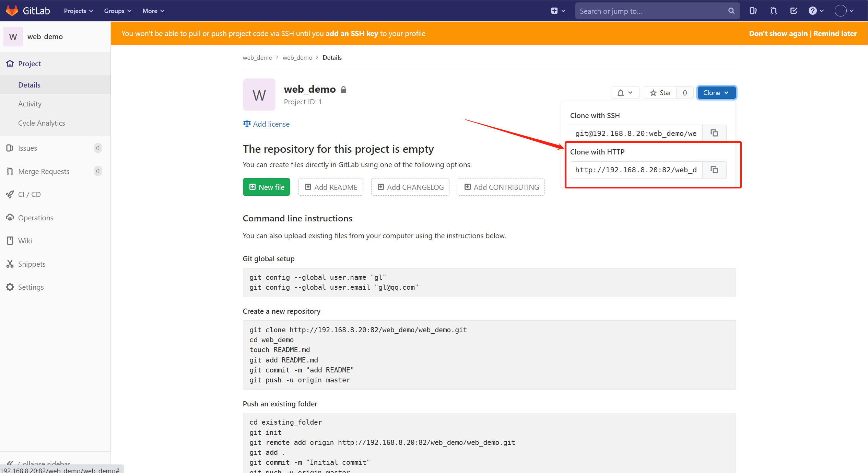The height and width of the screenshot is (473, 868).
Task: Click the Merge Requests icon in sidebar
Action: [x=10, y=171]
